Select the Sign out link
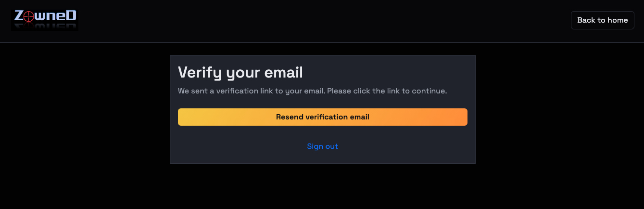The width and height of the screenshot is (644, 209). [x=322, y=146]
